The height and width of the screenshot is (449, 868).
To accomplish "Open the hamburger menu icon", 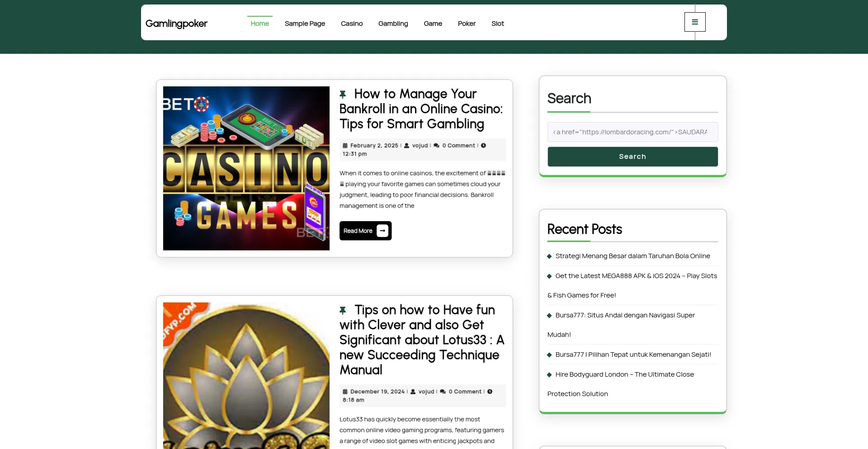I will 694,22.
